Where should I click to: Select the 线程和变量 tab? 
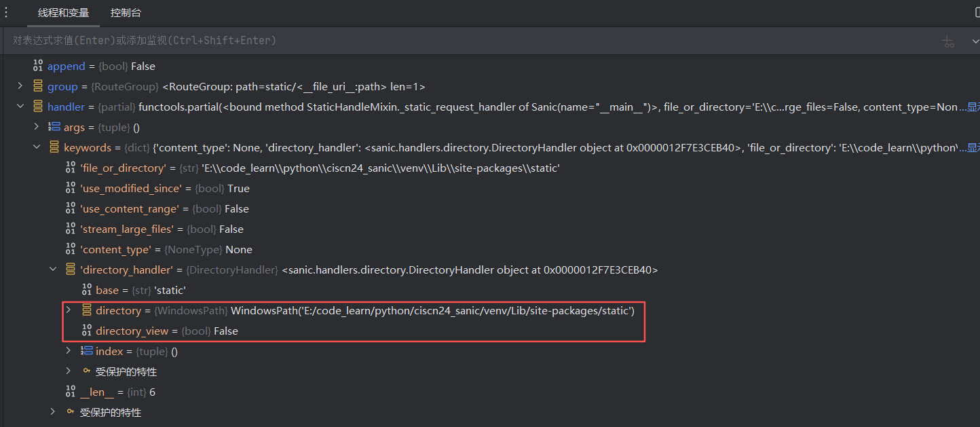coord(63,13)
